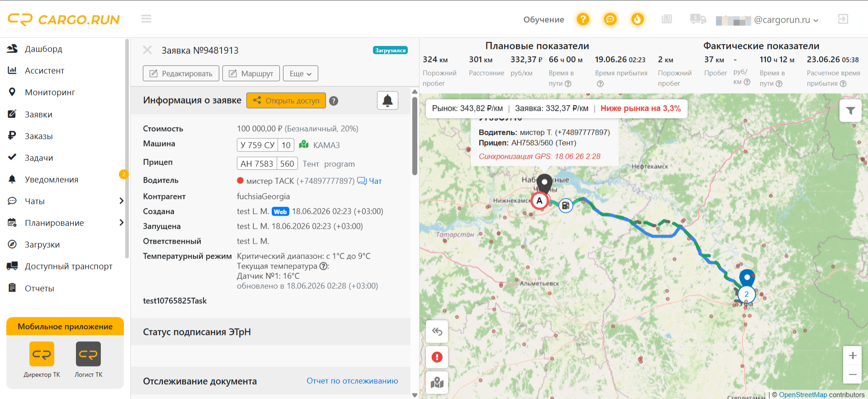
Task: Click the map back arrows button
Action: pos(437,332)
